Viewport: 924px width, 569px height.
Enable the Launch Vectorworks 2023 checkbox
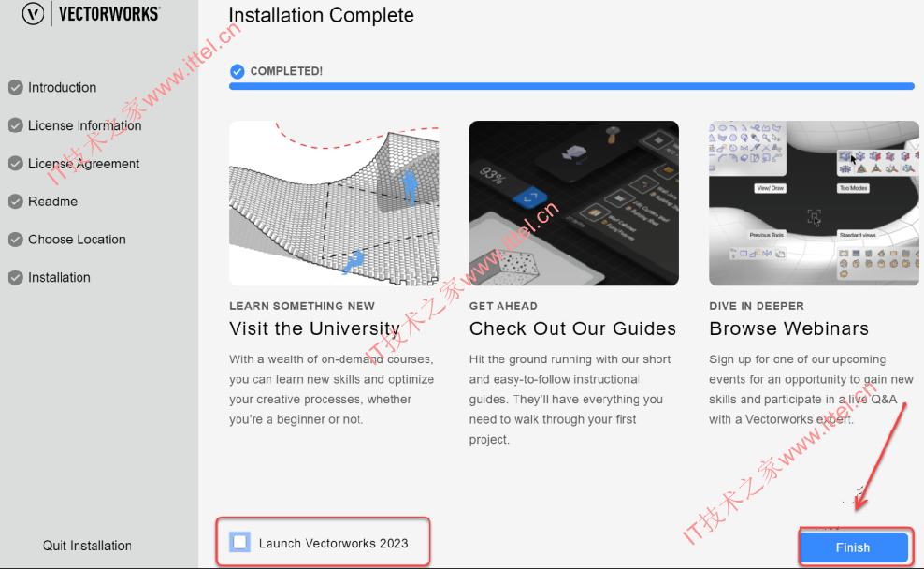[239, 543]
